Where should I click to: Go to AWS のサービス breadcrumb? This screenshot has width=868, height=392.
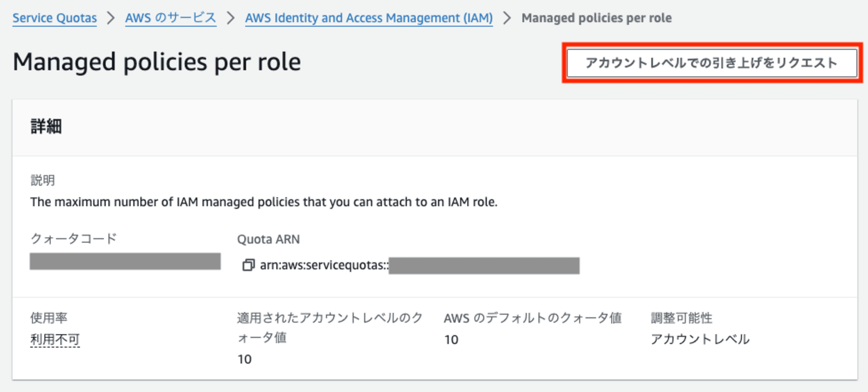coord(171,18)
